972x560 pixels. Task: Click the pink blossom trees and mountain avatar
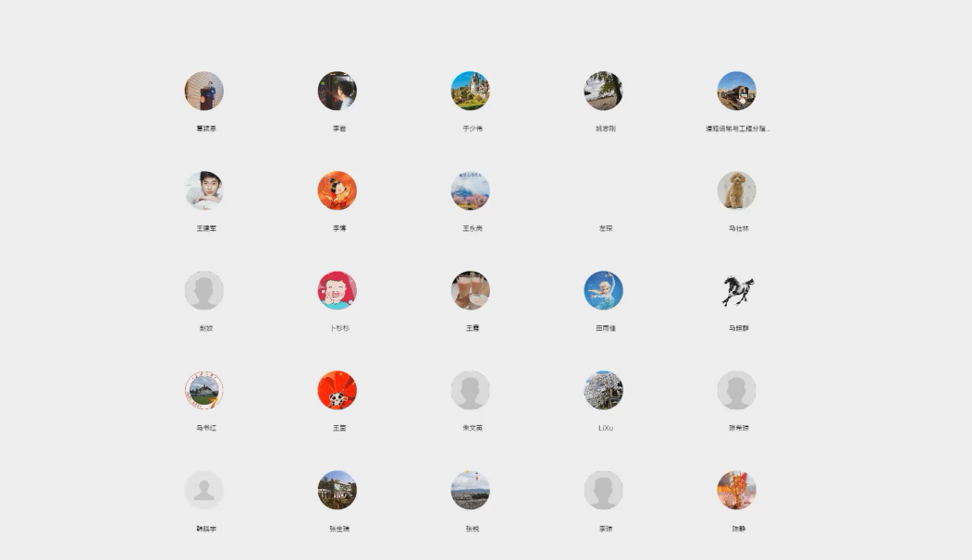pyautogui.click(x=470, y=191)
